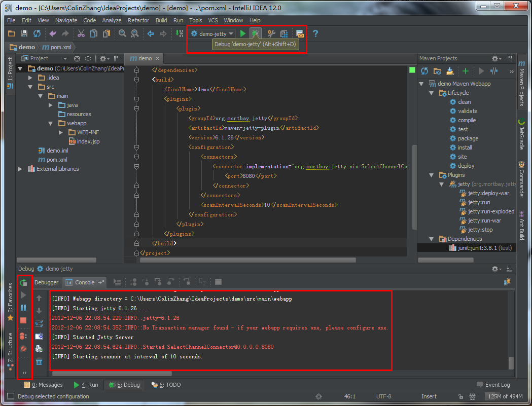Click the Back navigation arrow icon
This screenshot has width=532, height=406.
click(x=151, y=33)
